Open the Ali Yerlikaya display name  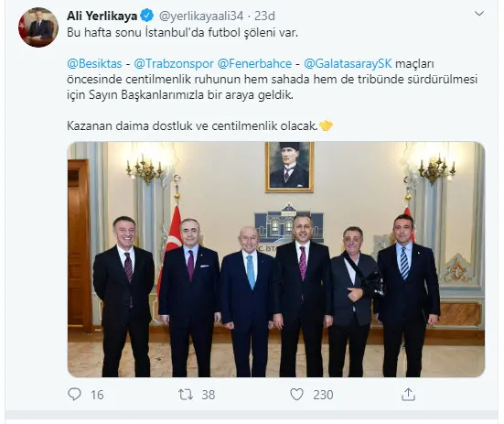coord(102,16)
